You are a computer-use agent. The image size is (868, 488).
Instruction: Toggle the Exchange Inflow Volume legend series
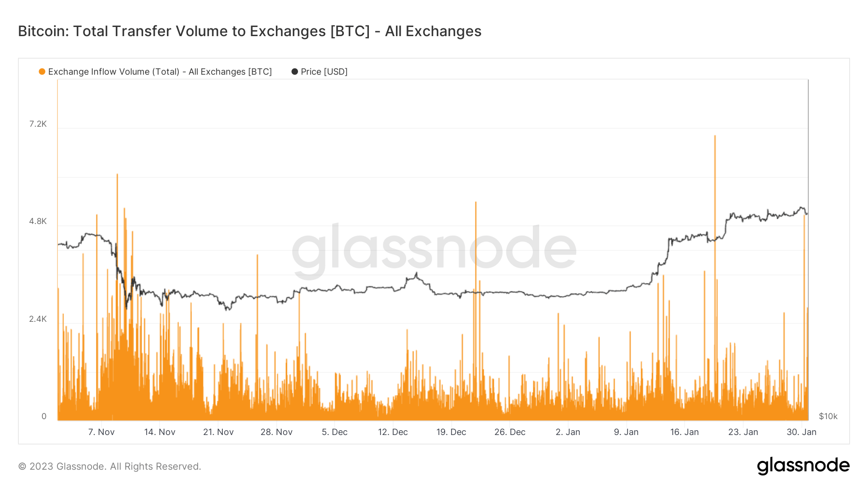160,72
